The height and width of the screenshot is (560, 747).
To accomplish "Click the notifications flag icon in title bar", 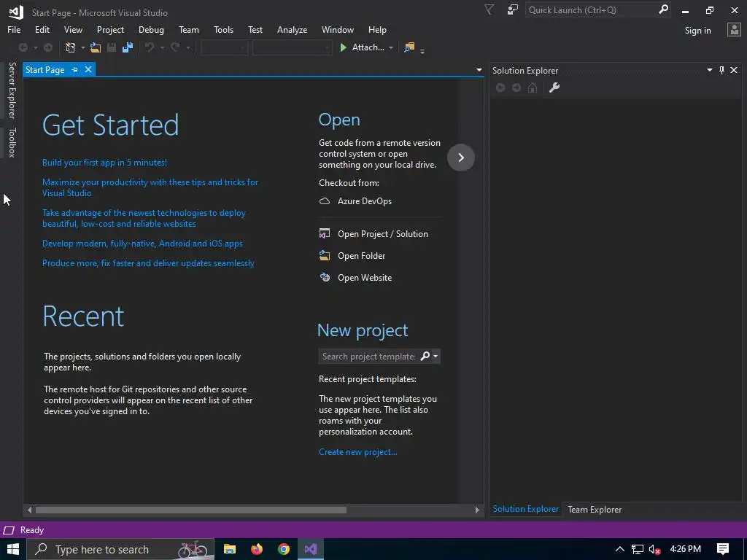I will tap(489, 9).
